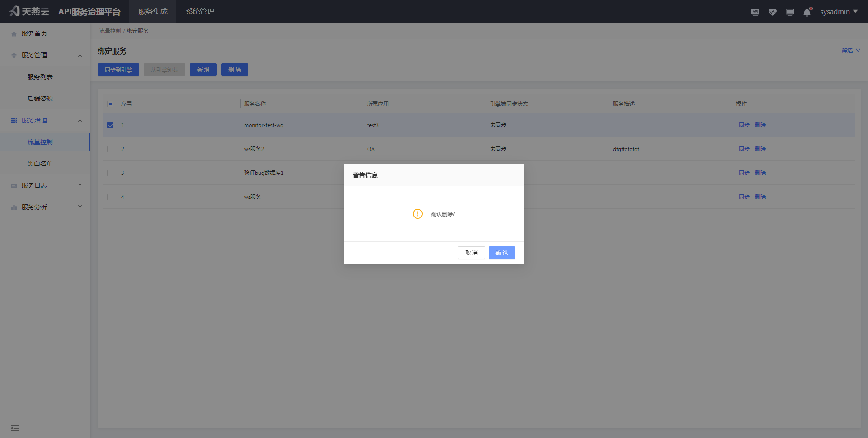The image size is (868, 438).
Task: Toggle the select-all header checkbox
Action: point(110,104)
